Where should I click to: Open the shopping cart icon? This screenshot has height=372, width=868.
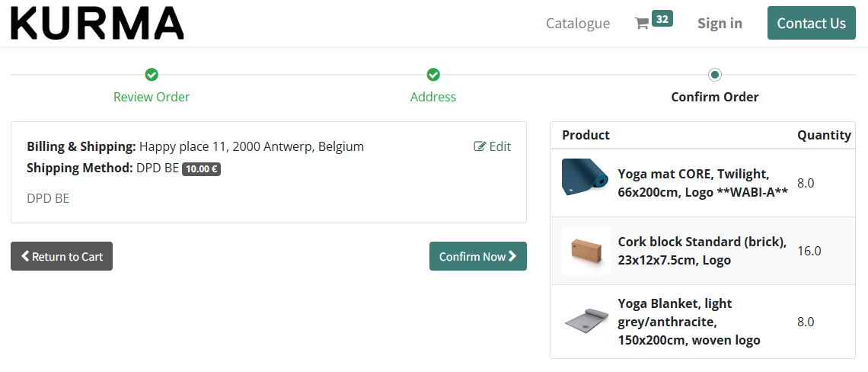tap(642, 24)
